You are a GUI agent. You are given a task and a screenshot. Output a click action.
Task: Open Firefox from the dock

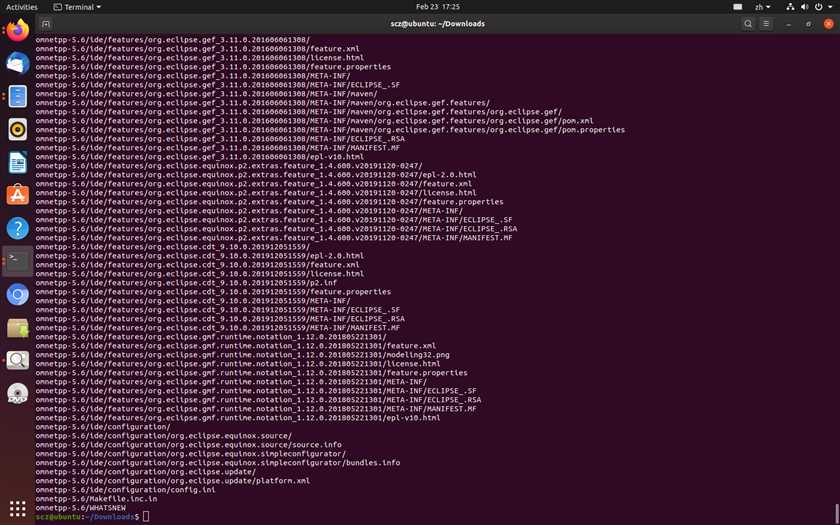pos(18,30)
